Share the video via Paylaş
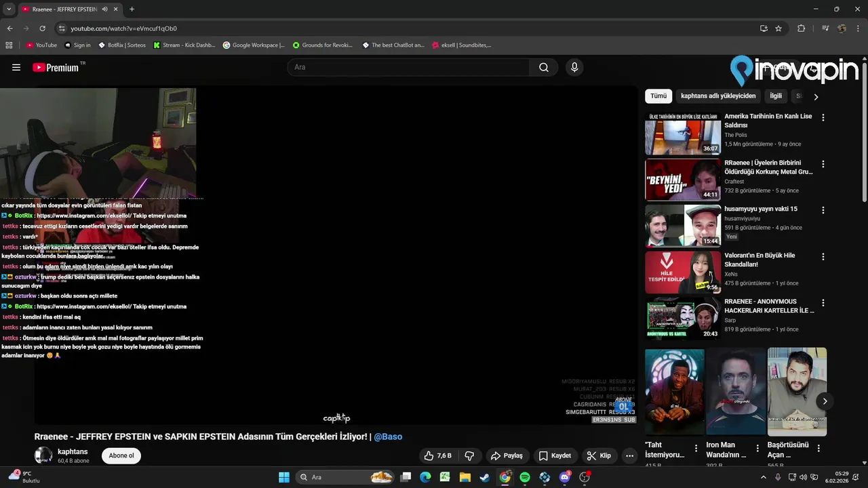This screenshot has width=868, height=488. (x=507, y=455)
